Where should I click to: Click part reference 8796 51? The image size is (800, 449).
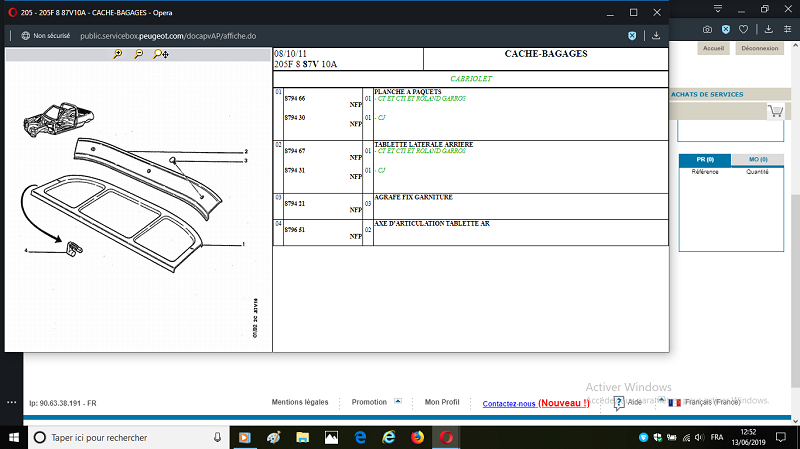295,230
